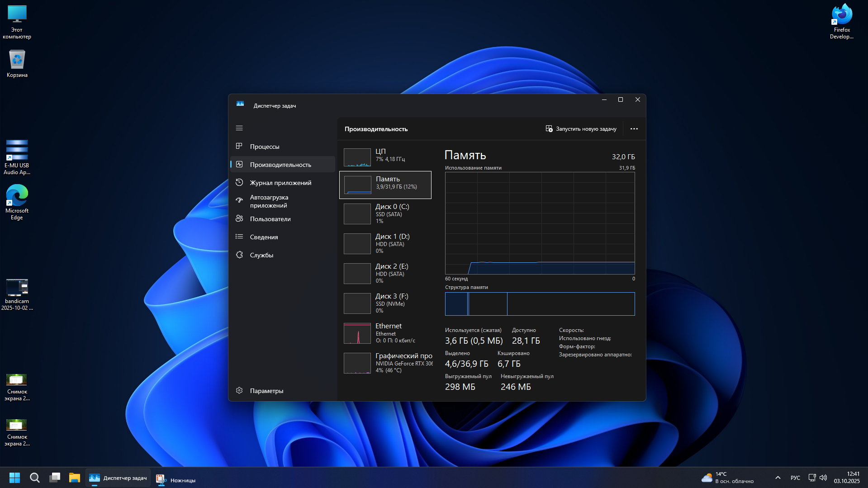Open File Explorer from taskbar
The width and height of the screenshot is (868, 488).
(75, 478)
